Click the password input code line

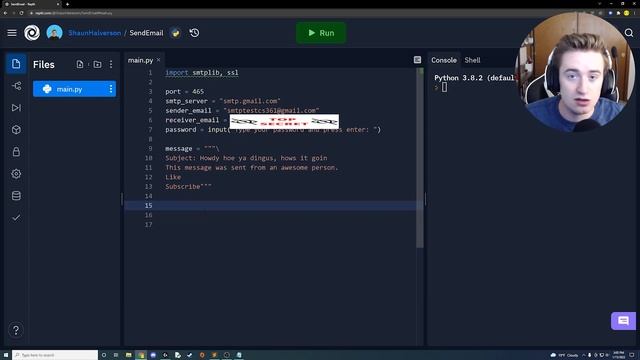pyautogui.click(x=273, y=129)
